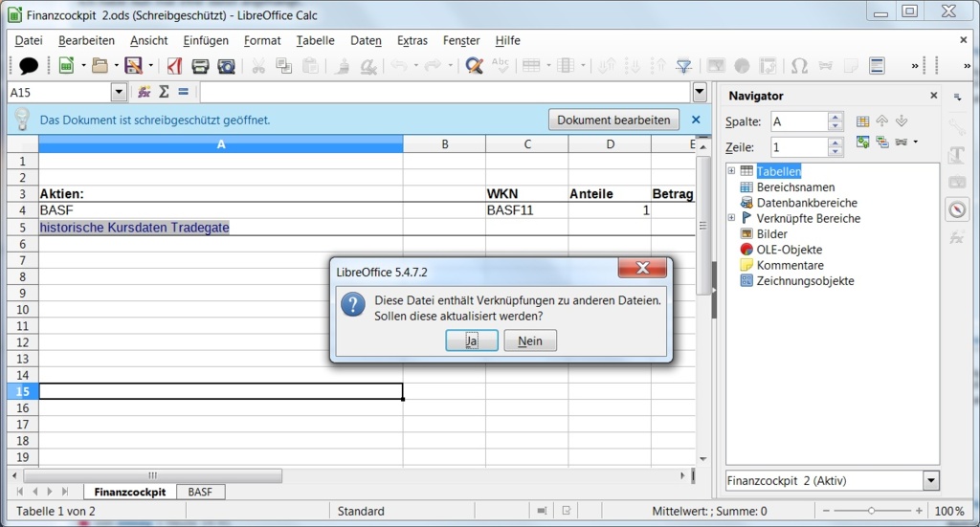Expand the Tabellen tree node
Viewport: 980px width, 527px height.
pyautogui.click(x=731, y=170)
